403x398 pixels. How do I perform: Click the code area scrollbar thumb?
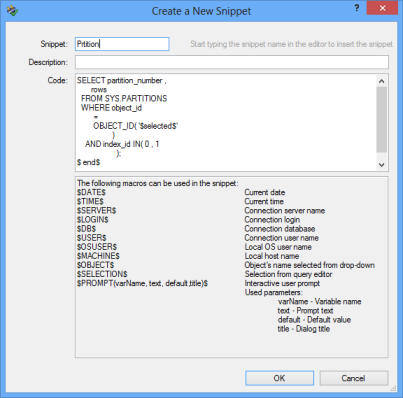point(382,120)
